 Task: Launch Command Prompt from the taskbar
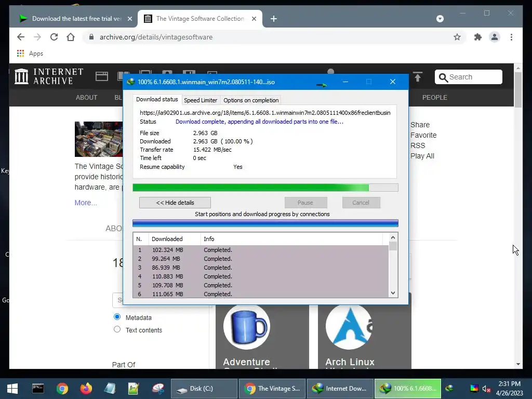pos(37,389)
